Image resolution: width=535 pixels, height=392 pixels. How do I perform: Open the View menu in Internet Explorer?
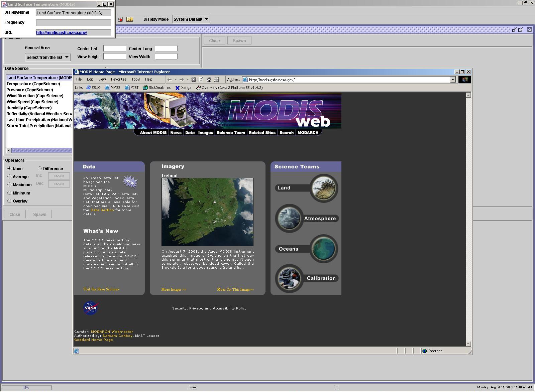pyautogui.click(x=102, y=79)
